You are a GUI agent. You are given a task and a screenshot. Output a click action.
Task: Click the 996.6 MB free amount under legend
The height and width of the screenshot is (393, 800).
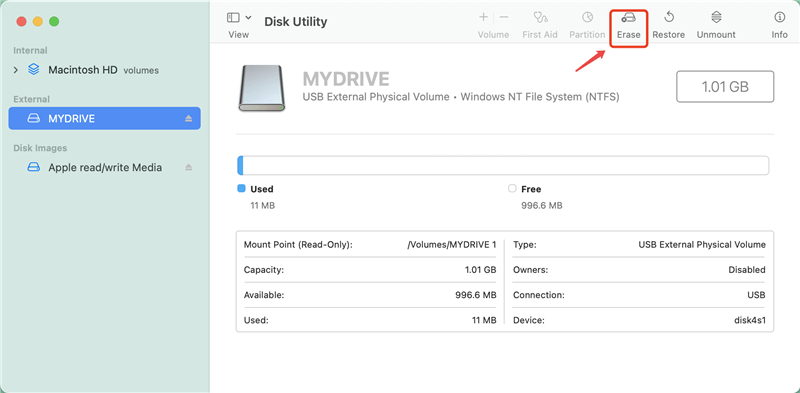click(542, 206)
